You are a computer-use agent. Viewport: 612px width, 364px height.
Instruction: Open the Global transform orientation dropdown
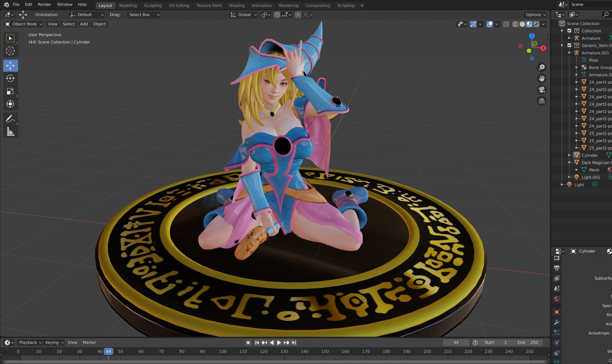pos(244,15)
